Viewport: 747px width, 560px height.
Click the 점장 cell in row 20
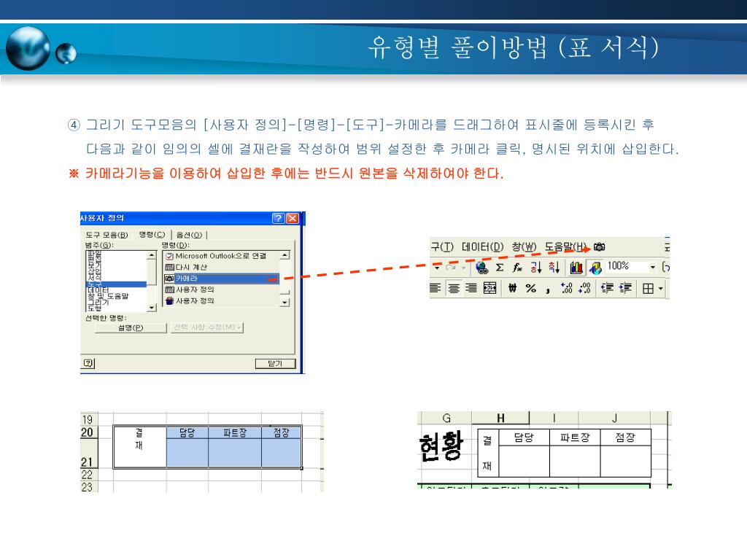tap(281, 432)
